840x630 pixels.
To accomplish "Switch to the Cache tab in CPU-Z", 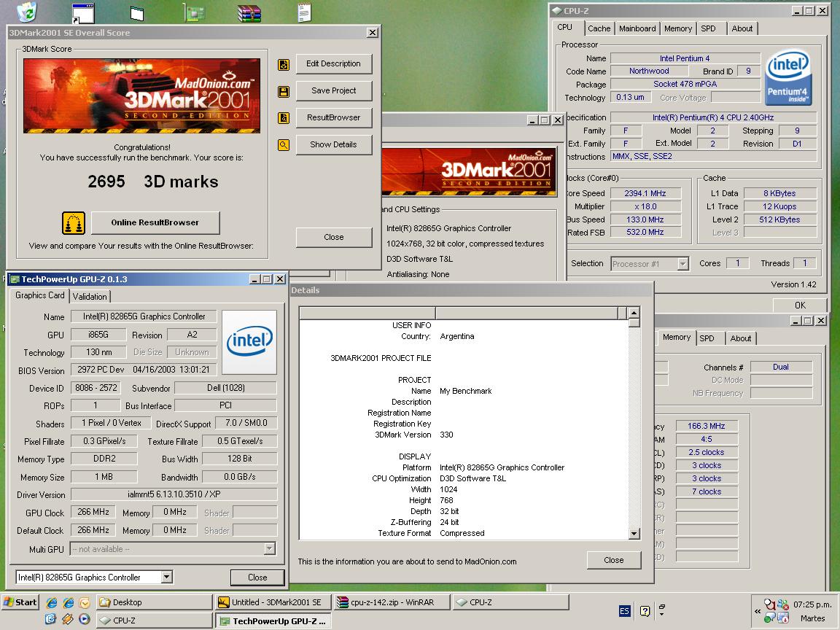I will tap(599, 28).
